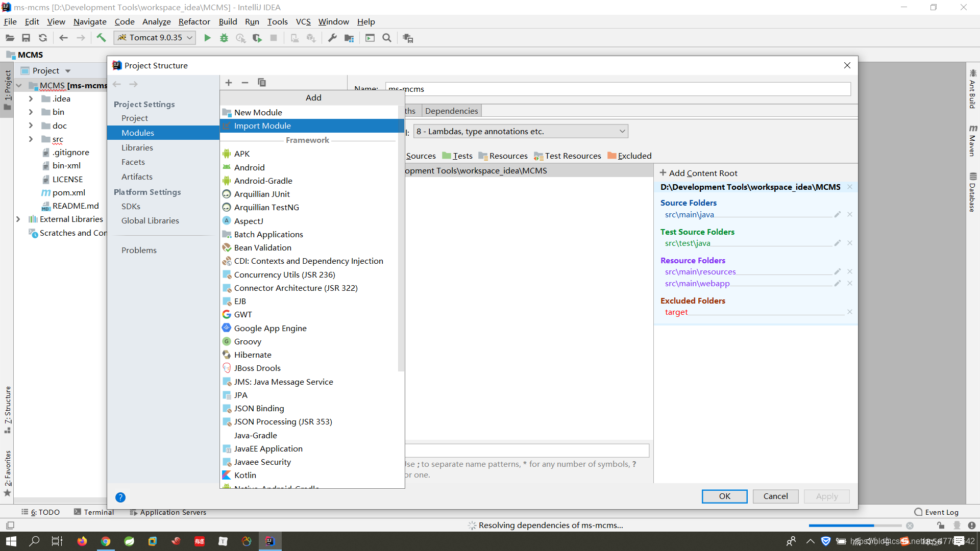Click the plus Add icon in dialog
This screenshot has width=980, height=551.
click(229, 83)
